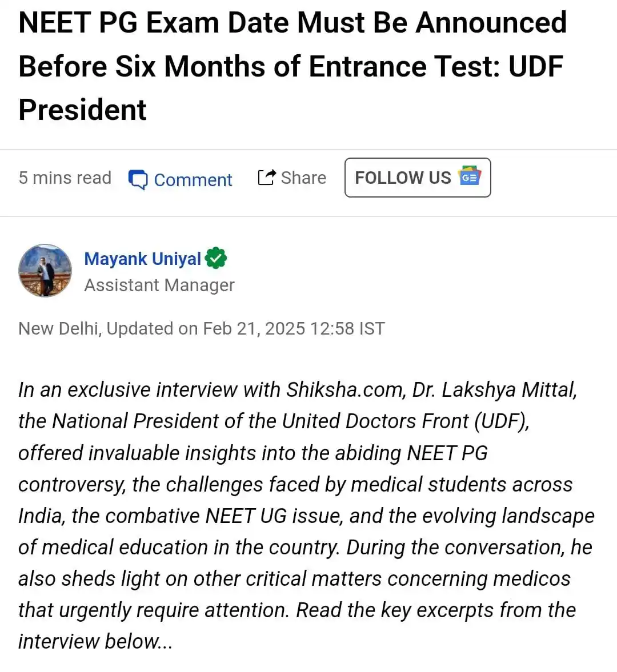617x672 pixels.
Task: Click the NEET PG article headline
Action: [293, 66]
